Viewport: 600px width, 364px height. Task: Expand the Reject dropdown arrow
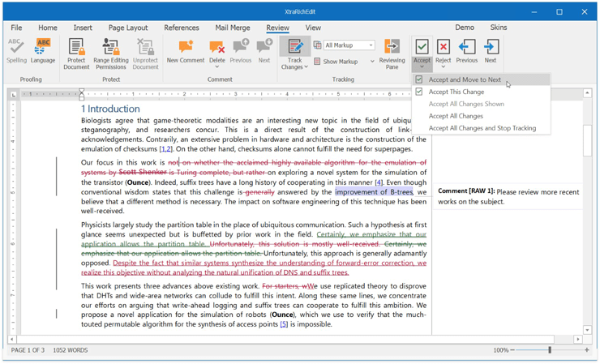(x=443, y=67)
